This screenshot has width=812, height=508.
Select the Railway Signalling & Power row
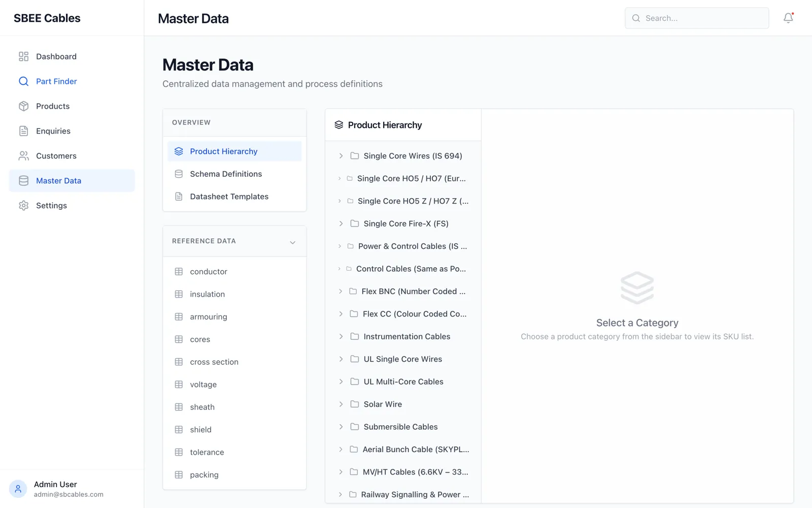(403, 494)
